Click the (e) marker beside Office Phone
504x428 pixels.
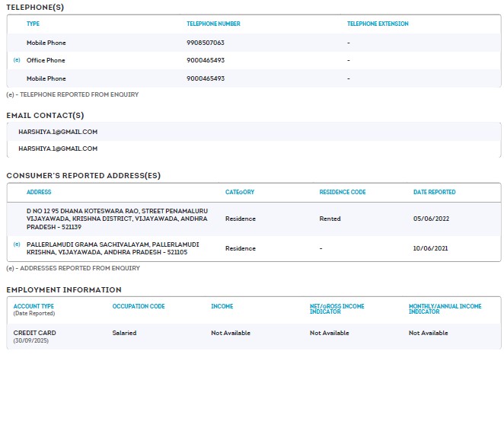17,60
